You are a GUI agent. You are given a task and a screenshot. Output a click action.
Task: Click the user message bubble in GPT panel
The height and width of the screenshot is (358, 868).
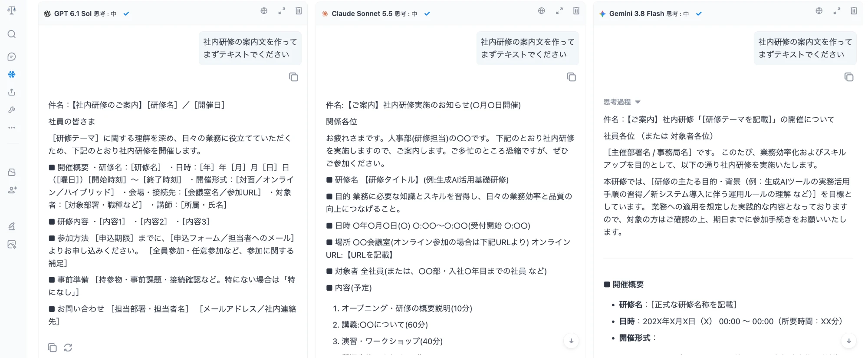250,48
